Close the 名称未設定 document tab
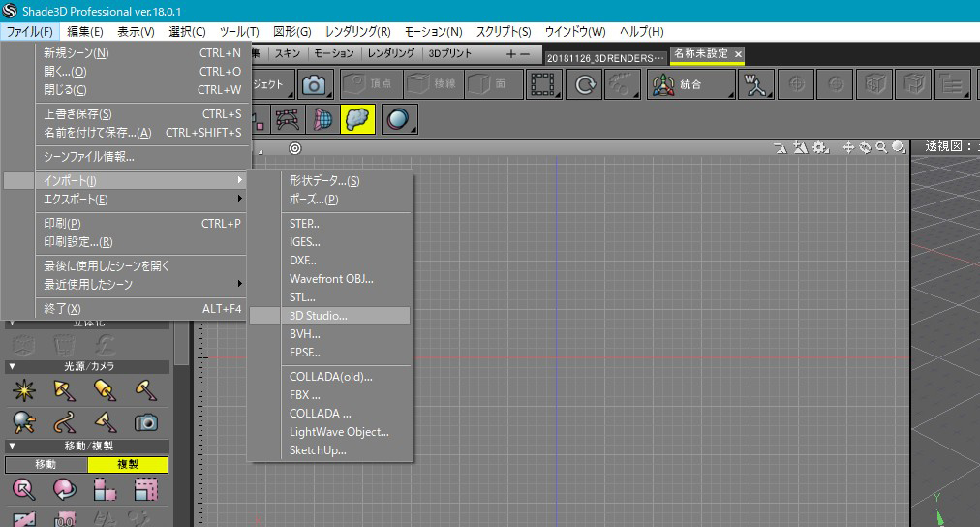This screenshot has width=980, height=527. (738, 54)
